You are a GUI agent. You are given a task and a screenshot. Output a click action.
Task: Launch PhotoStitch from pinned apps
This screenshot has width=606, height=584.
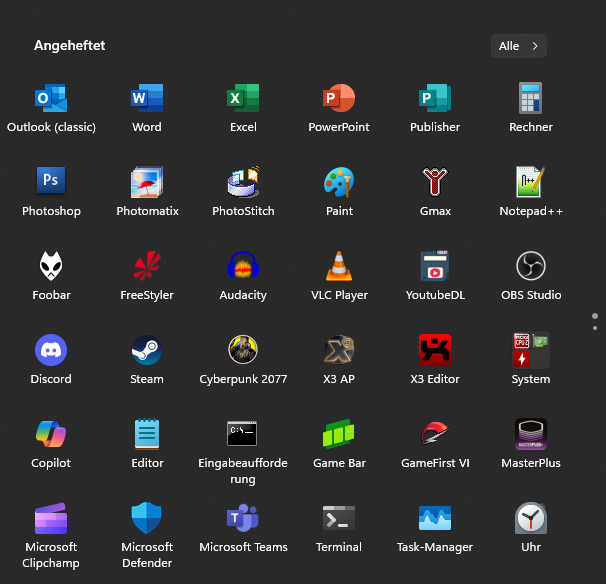243,182
